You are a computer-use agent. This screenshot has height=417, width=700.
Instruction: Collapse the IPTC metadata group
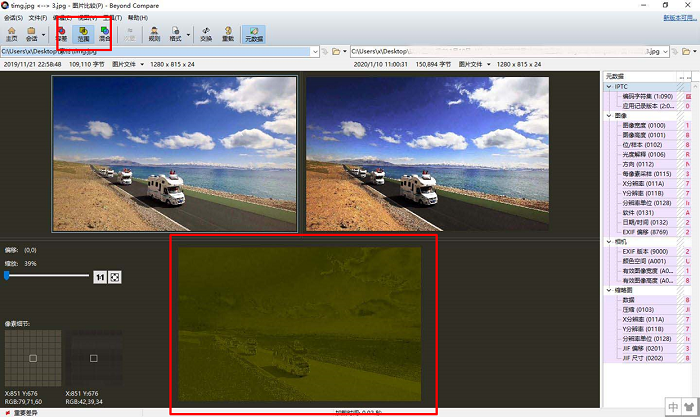click(x=609, y=87)
